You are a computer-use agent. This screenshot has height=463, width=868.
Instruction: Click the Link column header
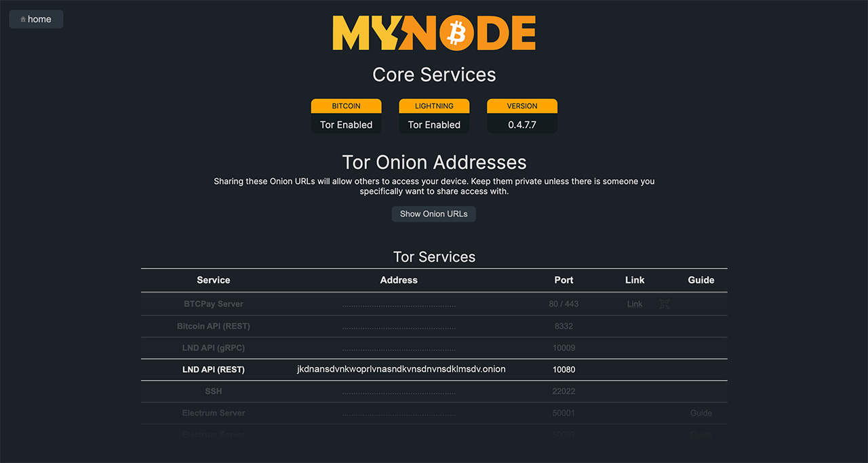(635, 280)
